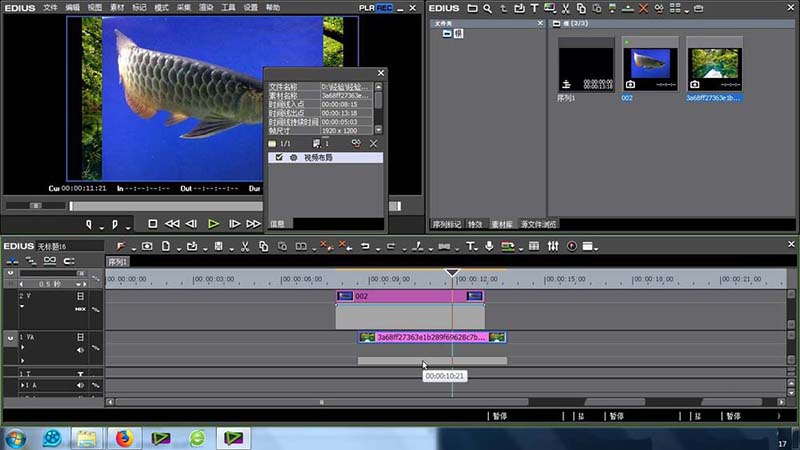Image resolution: width=800 pixels, height=450 pixels.
Task: Uncheck the 视频布局 effect checkbox
Action: point(279,158)
